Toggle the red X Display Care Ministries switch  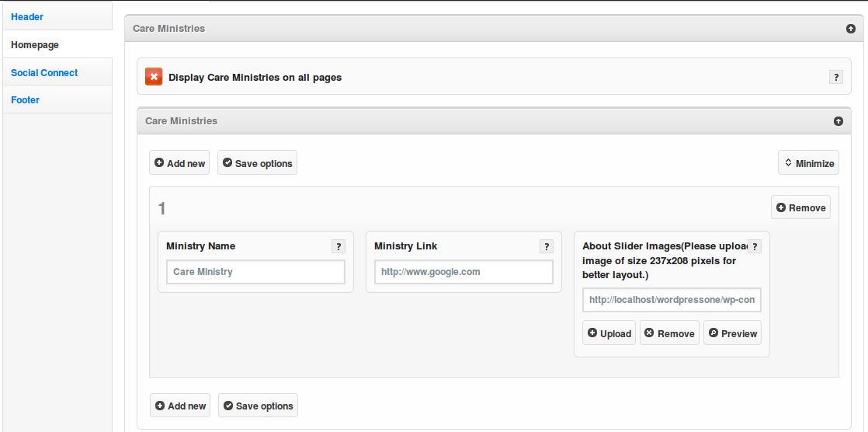(x=154, y=77)
